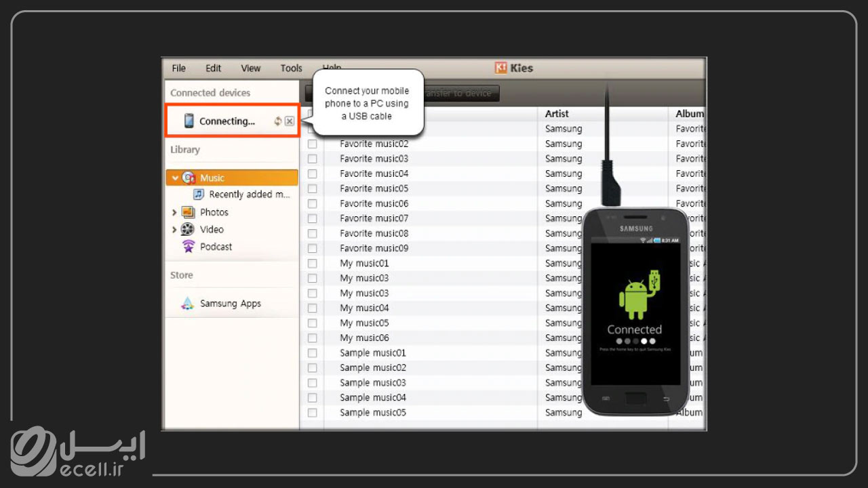868x488 pixels.
Task: Tick the Favorite music08 checkbox
Action: (313, 234)
